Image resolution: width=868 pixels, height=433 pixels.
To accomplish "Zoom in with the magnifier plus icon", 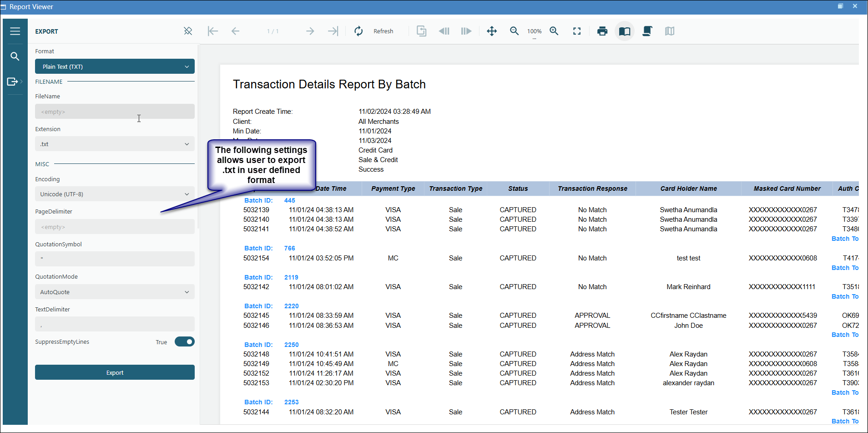I will [554, 31].
